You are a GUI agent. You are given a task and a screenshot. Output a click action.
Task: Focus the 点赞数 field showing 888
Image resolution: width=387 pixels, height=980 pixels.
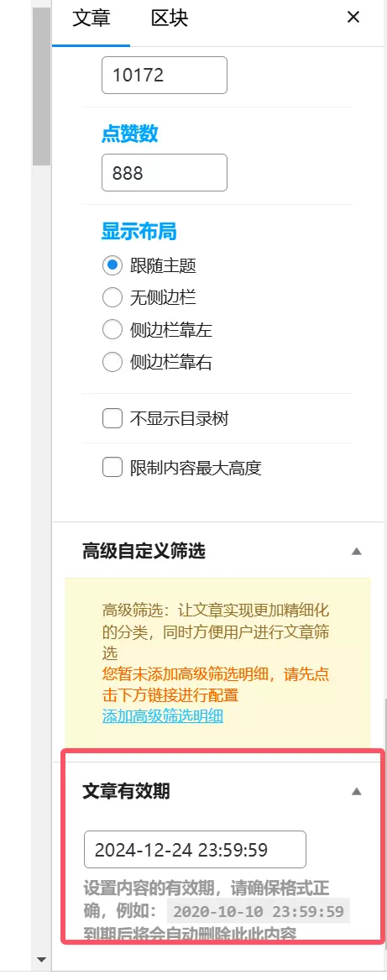tap(165, 172)
